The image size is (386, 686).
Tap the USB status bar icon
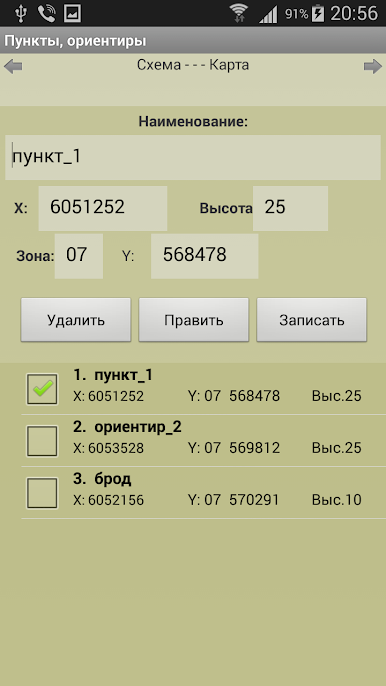[21, 14]
